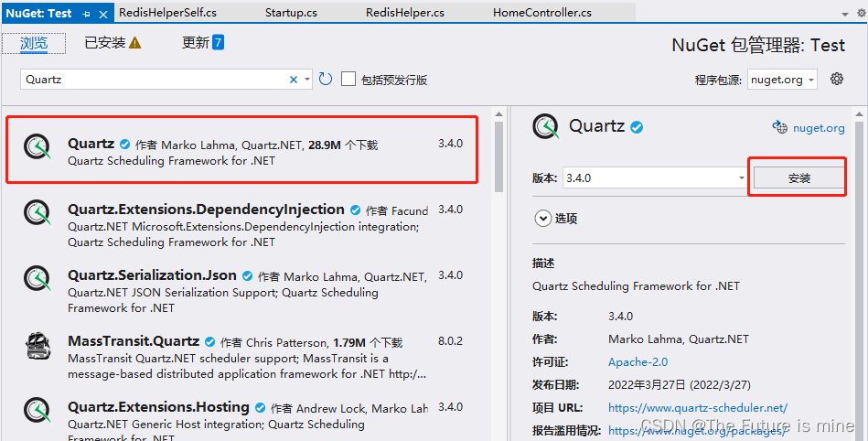Expand the 选项 section
Image resolution: width=868 pixels, height=441 pixels.
coord(542,219)
